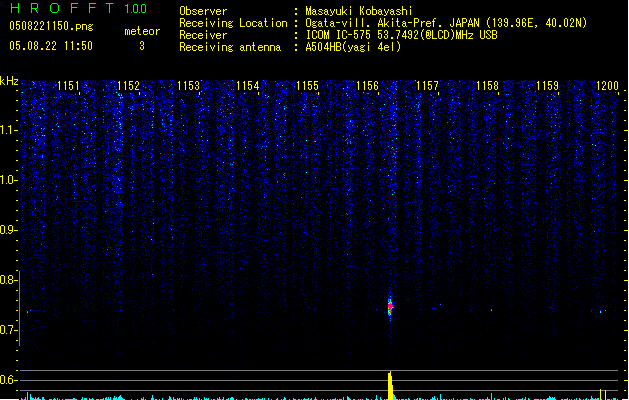The width and height of the screenshot is (629, 400).
Task: Click the 1.1 kHz frequency axis label
Action: 8,130
